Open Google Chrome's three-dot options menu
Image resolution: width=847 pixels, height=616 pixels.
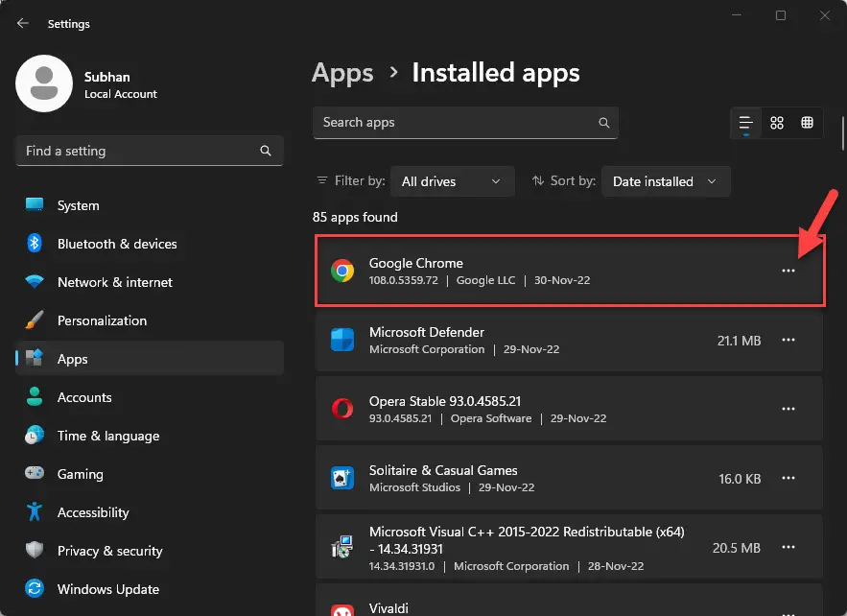click(x=788, y=271)
